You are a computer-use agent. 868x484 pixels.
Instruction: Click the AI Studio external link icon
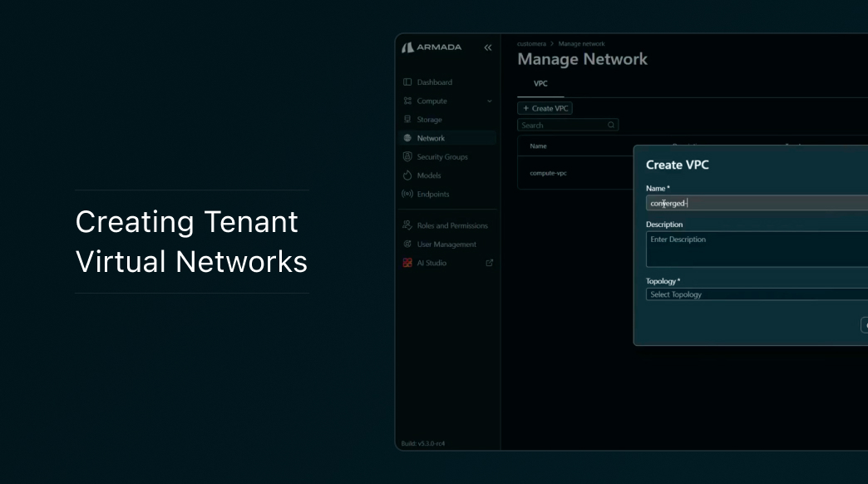click(x=490, y=263)
